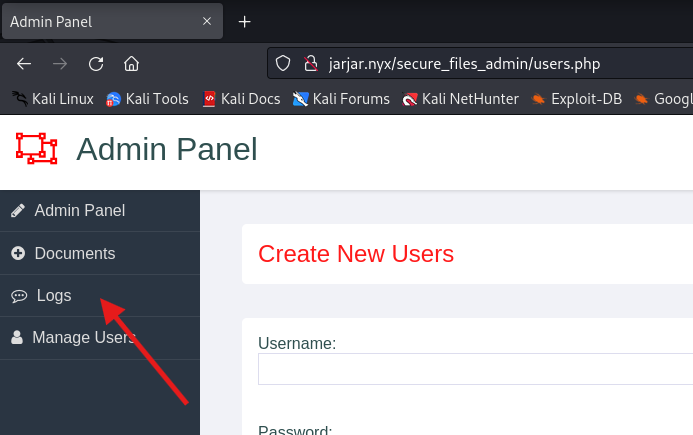Click the person icon beside Manage Users

coord(16,338)
